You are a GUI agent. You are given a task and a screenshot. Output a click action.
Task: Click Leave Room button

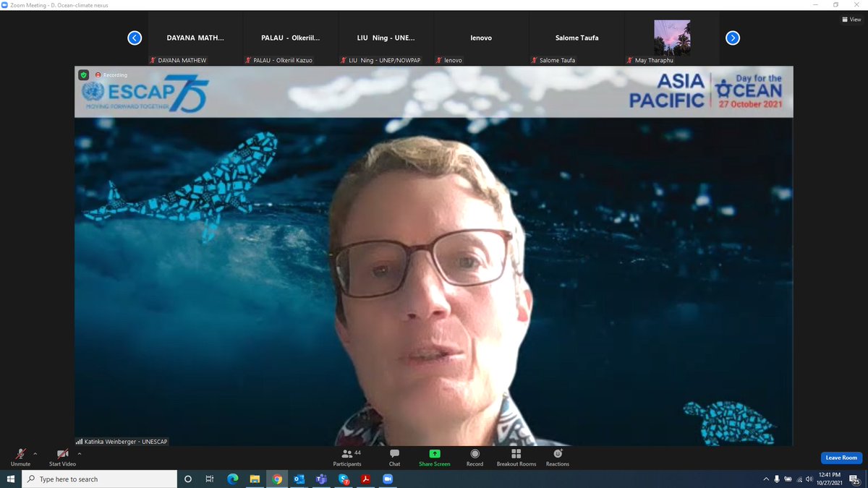click(842, 458)
